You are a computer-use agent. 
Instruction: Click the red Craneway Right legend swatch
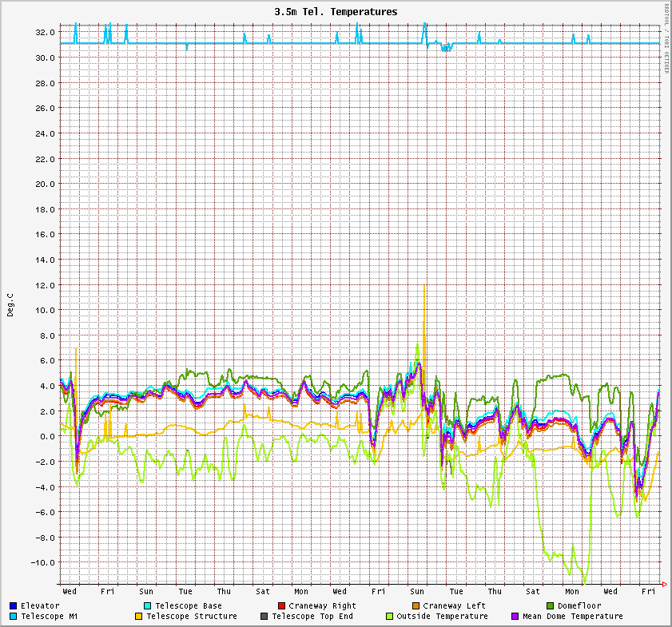[x=281, y=606]
